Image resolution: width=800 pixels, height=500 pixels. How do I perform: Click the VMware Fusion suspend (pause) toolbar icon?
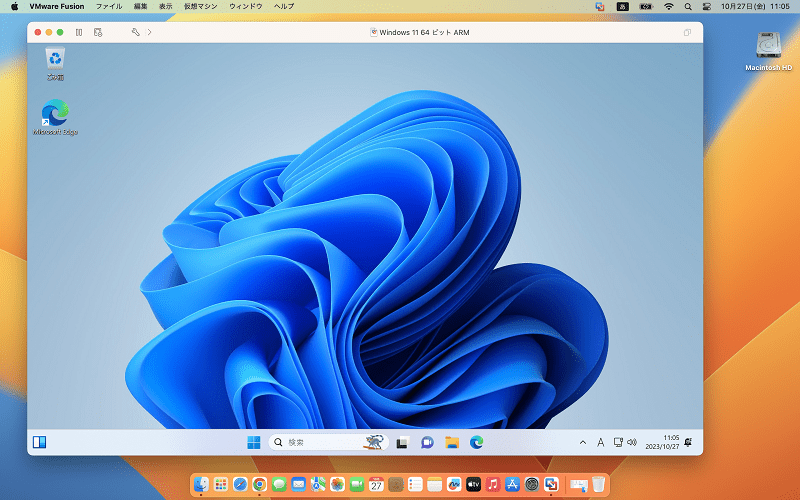(79, 32)
